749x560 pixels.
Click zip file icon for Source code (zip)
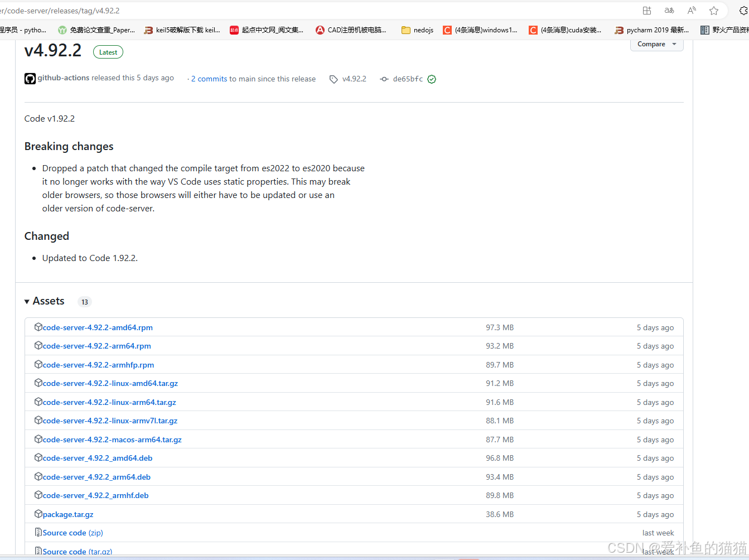[x=38, y=532]
